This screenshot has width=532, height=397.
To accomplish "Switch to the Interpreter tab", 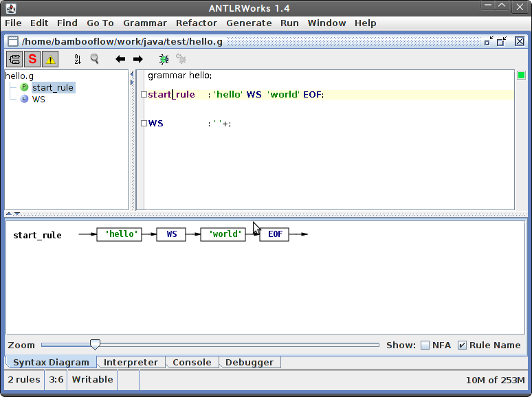I will coord(131,362).
